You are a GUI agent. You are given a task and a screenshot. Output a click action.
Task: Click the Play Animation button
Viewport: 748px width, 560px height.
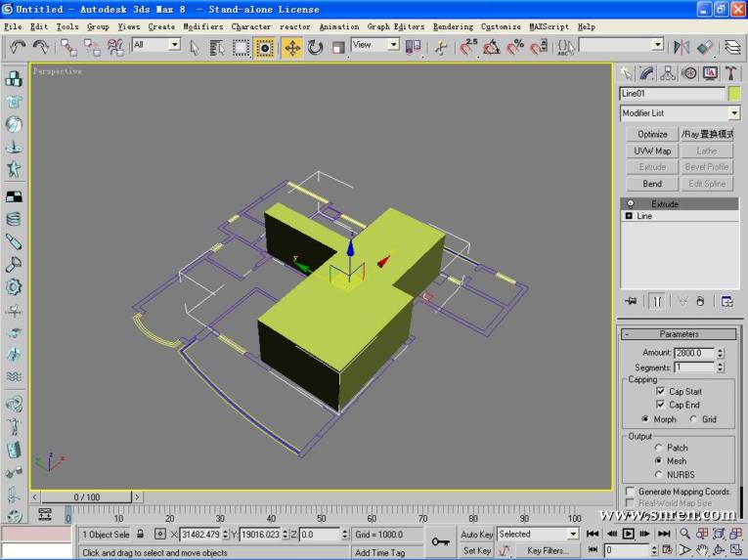629,534
